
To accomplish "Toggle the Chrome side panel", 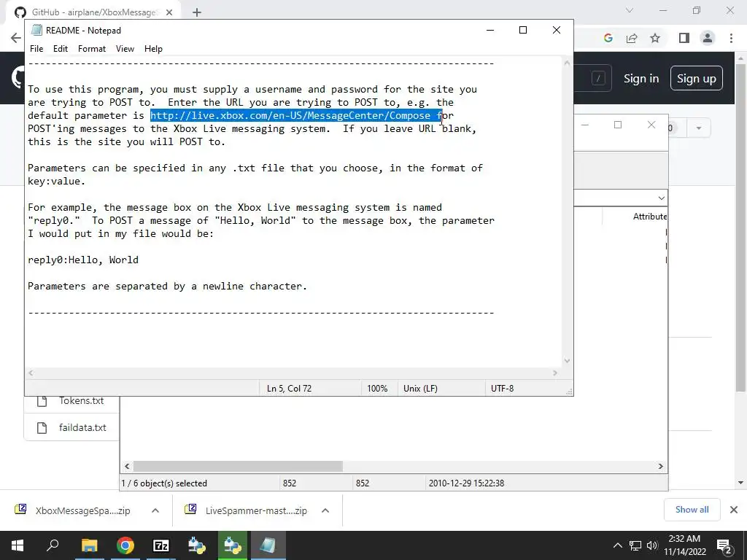I will [x=684, y=38].
